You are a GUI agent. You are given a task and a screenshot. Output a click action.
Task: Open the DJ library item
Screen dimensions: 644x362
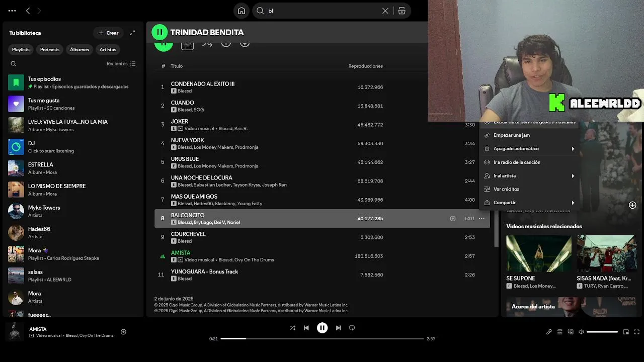click(73, 147)
